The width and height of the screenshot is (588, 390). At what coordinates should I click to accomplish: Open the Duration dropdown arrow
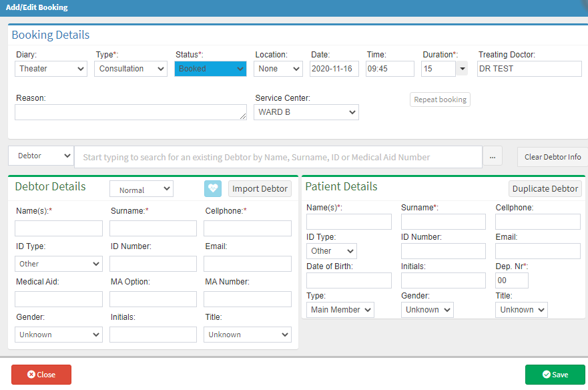(462, 69)
